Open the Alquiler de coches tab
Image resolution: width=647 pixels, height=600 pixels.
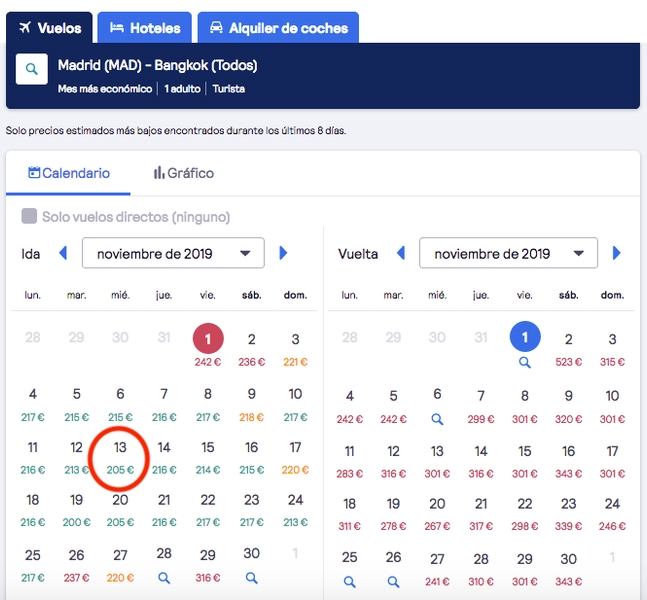[x=279, y=28]
